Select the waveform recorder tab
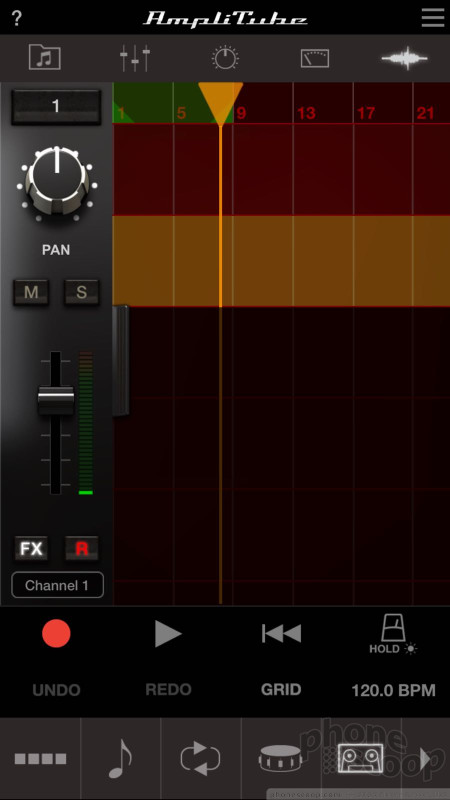Viewport: 450px width, 800px height. [405, 59]
